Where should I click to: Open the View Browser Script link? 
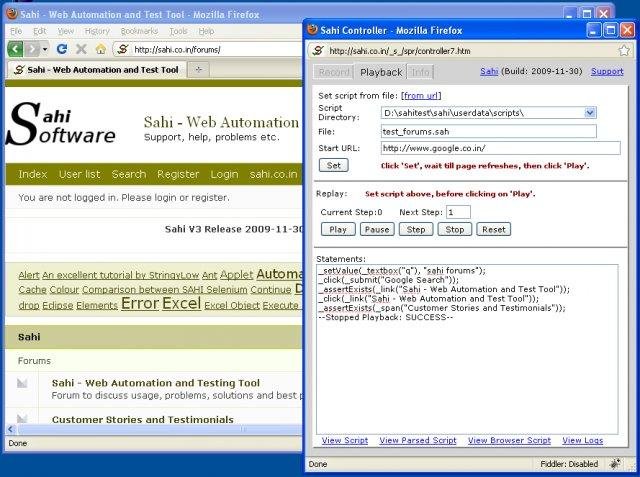click(509, 440)
